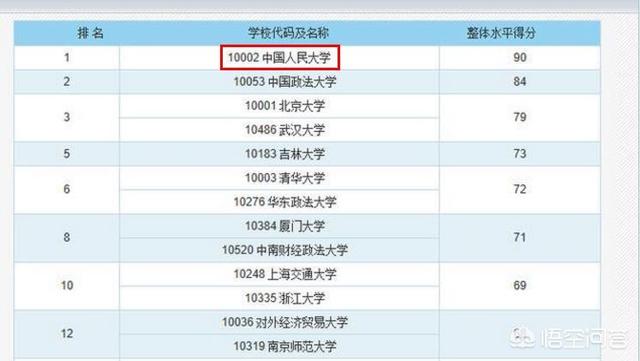This screenshot has width=640, height=361.
Task: Click the highlighted 10002 中国人民大学 entry
Action: click(280, 58)
